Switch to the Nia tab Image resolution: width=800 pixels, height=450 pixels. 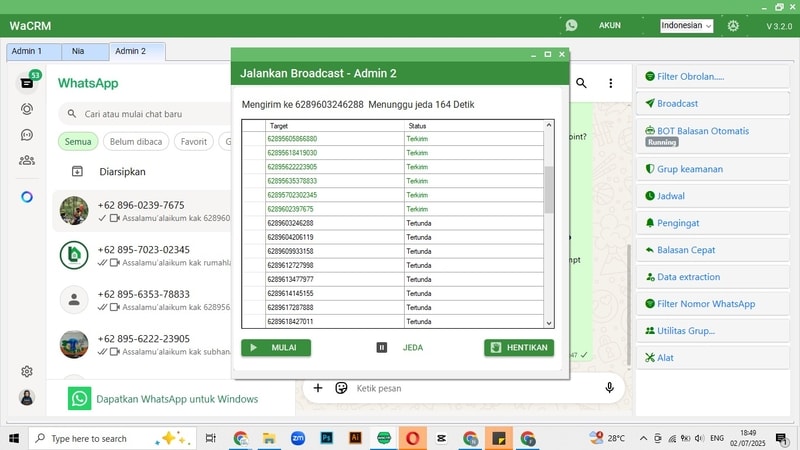coord(85,51)
